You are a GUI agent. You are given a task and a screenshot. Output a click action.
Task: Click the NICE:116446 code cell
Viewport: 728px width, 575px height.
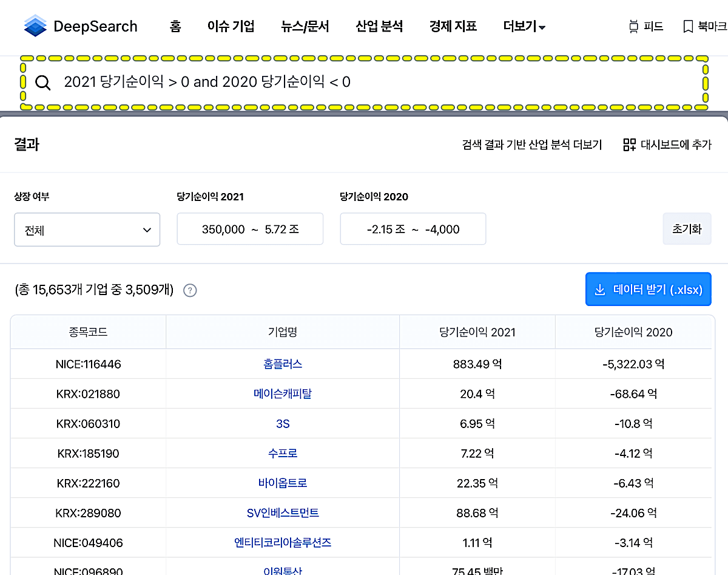click(x=89, y=364)
